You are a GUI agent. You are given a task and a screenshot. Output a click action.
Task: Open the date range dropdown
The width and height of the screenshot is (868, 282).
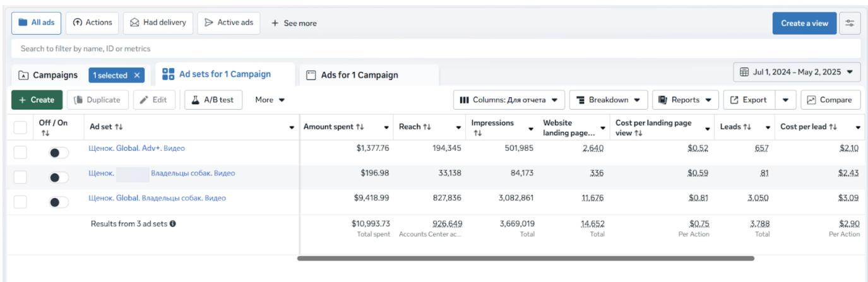tap(797, 72)
